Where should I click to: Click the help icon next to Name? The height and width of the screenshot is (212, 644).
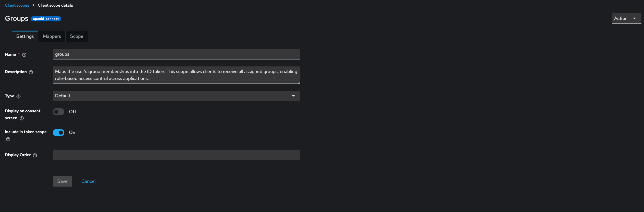pyautogui.click(x=24, y=55)
